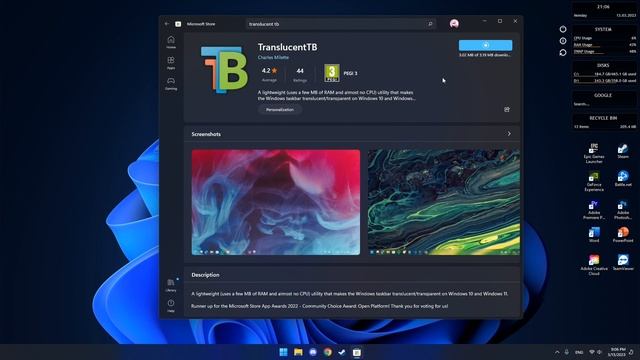The width and height of the screenshot is (640, 360).
Task: Open the Library in Store sidebar
Action: [171, 285]
